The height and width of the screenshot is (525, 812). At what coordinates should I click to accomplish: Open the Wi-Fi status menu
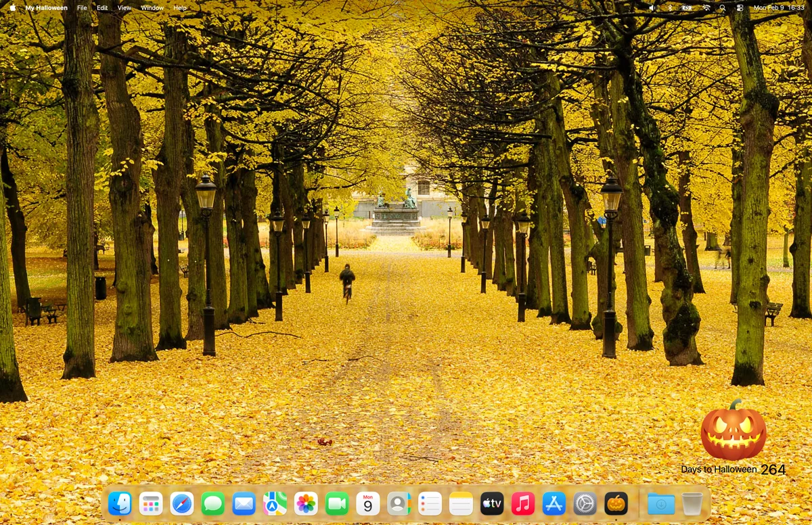pos(706,8)
